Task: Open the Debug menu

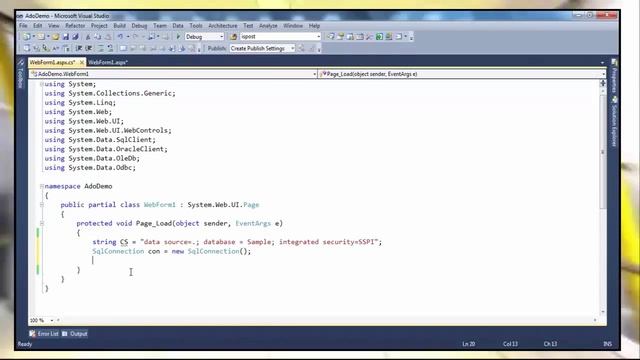Action: [139, 26]
